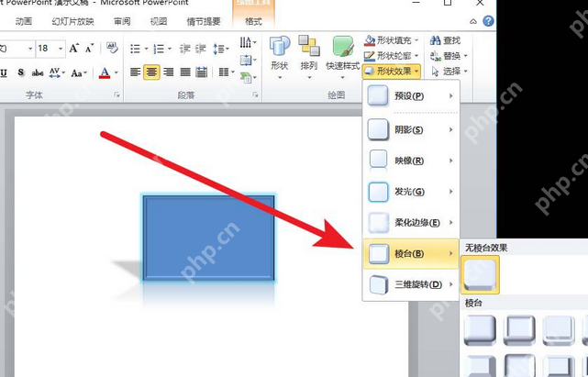Toggle justify alignment
The width and height of the screenshot is (588, 377).
click(185, 72)
